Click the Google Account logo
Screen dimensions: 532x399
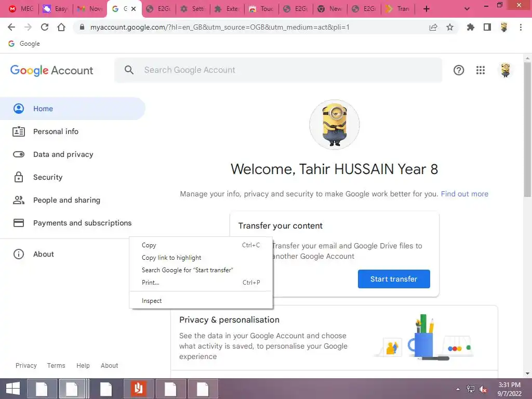coord(51,70)
